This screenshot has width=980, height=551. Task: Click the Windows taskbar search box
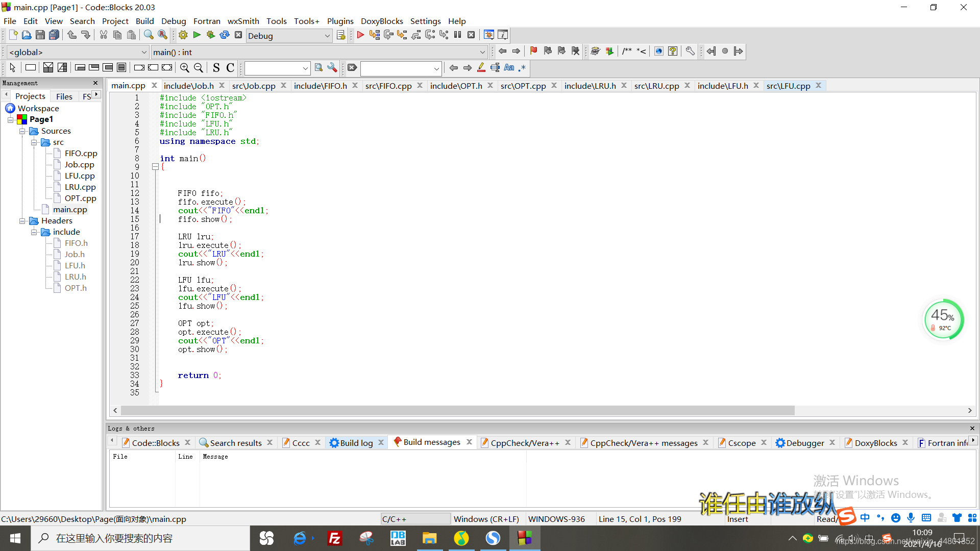[x=140, y=538]
